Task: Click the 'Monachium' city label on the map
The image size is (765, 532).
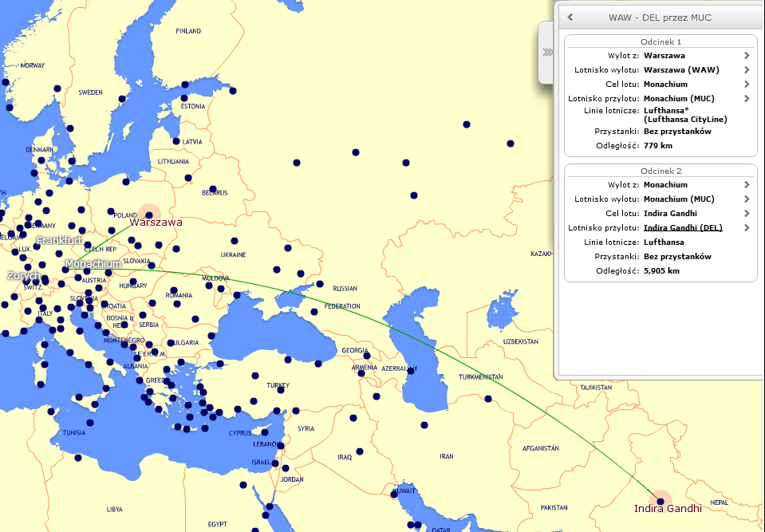Action: pos(93,264)
